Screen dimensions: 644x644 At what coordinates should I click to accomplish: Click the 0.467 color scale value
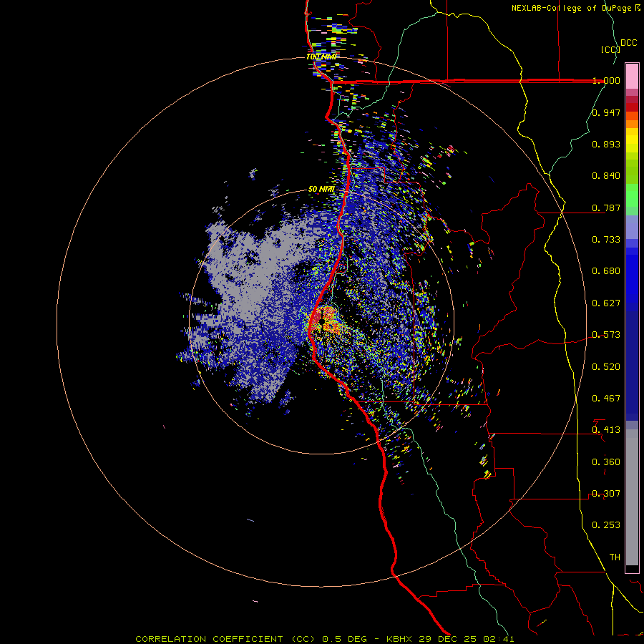tap(606, 399)
